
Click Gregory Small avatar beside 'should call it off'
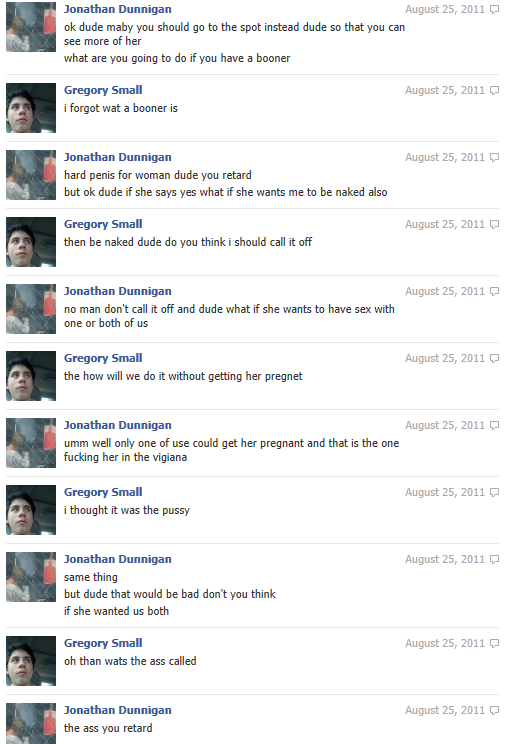(31, 242)
